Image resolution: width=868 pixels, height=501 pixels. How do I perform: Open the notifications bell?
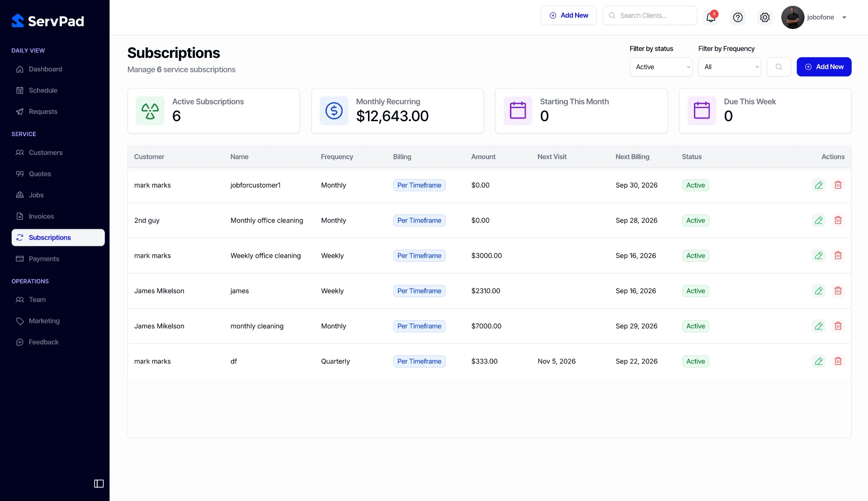711,17
